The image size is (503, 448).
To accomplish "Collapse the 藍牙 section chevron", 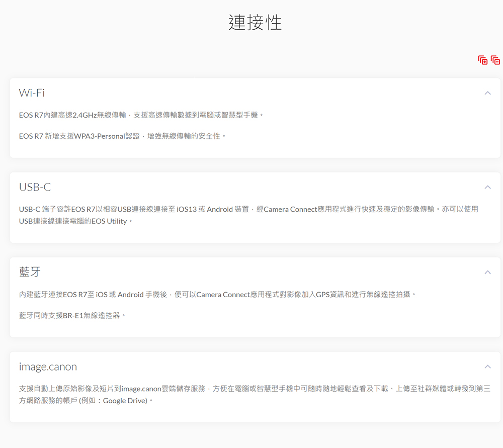I will click(x=487, y=272).
